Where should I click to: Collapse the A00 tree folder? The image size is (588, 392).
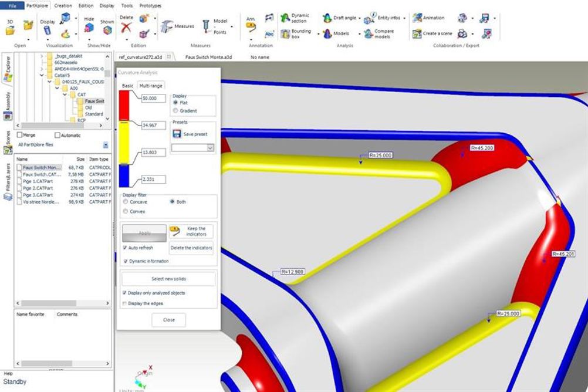[x=58, y=88]
